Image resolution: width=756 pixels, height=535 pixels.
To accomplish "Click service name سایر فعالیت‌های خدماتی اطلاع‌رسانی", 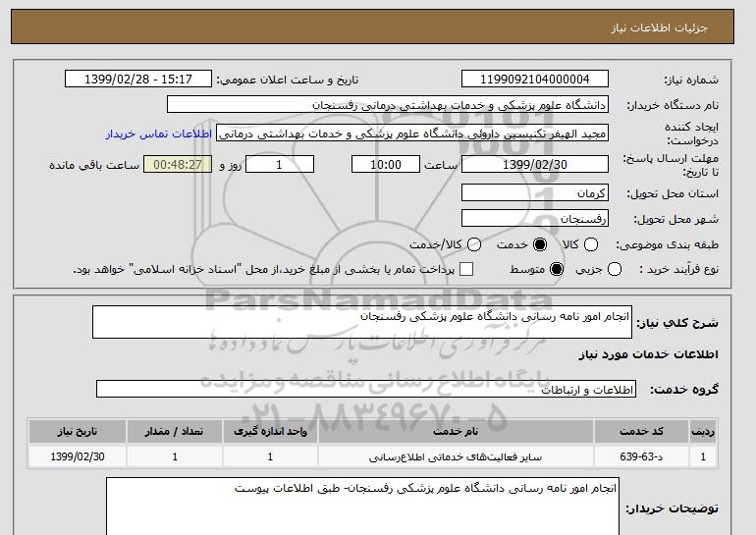I will [456, 456].
